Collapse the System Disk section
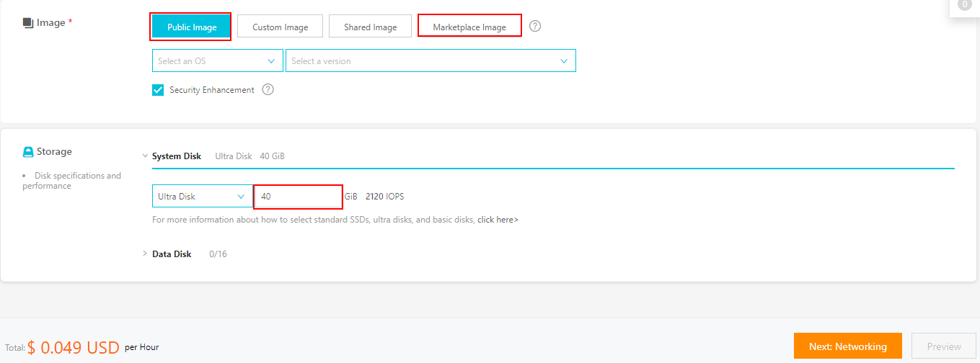The width and height of the screenshot is (980, 363). click(145, 156)
